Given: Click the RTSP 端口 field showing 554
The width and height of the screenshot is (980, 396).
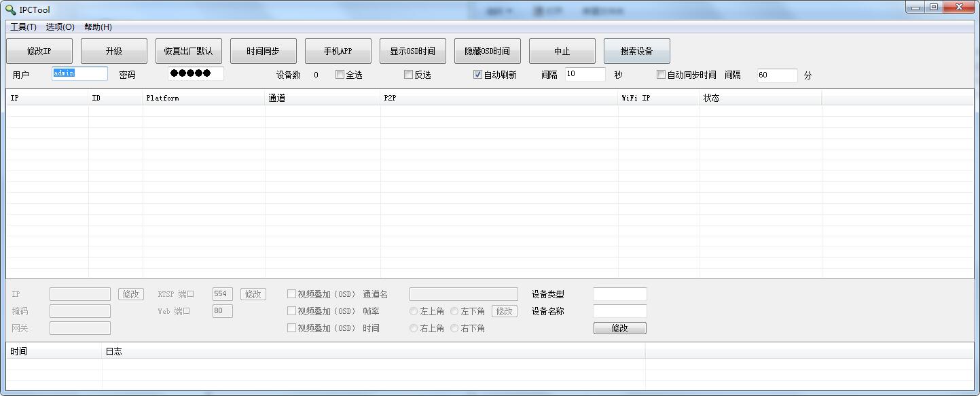Looking at the screenshot, I should click(223, 294).
